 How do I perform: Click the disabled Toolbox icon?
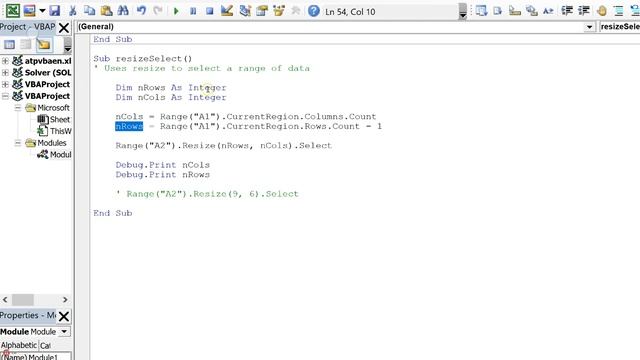[x=296, y=11]
